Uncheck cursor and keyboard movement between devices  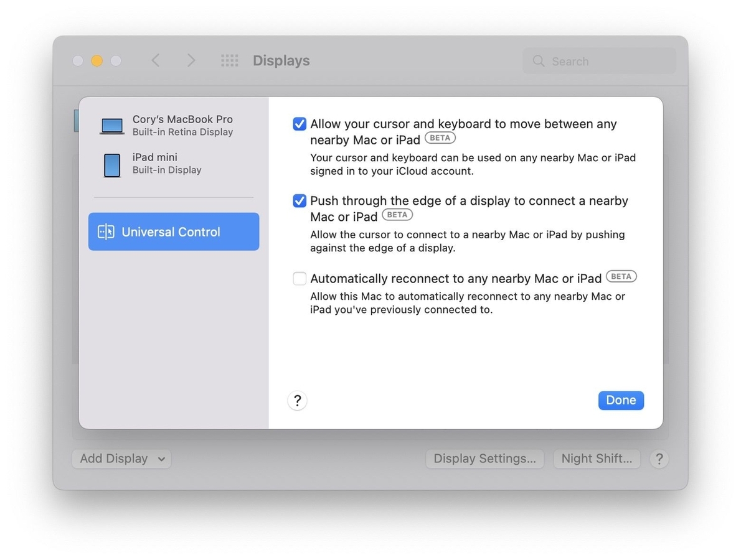point(300,124)
